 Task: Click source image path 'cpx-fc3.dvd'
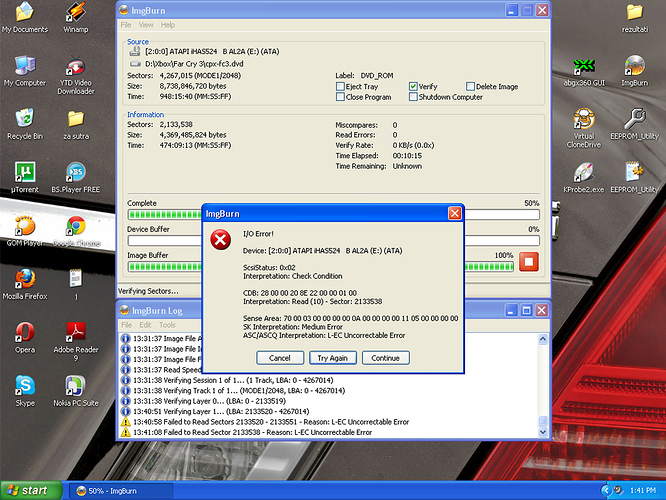pos(194,64)
